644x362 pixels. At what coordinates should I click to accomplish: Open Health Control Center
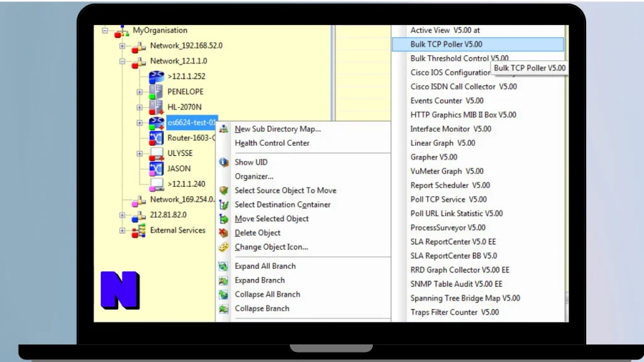(304, 143)
